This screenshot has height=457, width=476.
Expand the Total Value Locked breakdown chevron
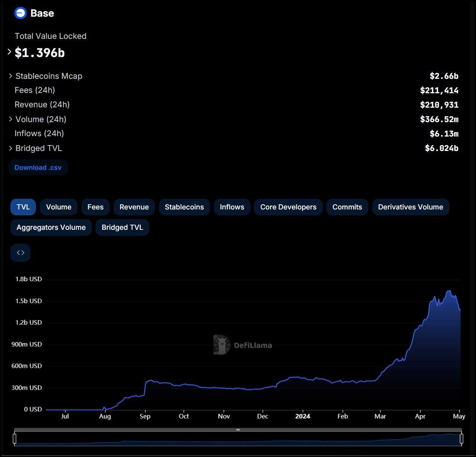[x=10, y=52]
